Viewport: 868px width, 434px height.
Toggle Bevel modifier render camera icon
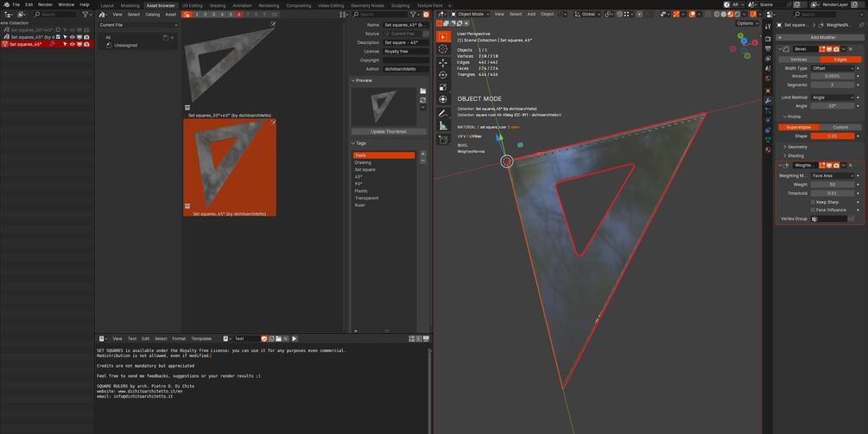(836, 49)
